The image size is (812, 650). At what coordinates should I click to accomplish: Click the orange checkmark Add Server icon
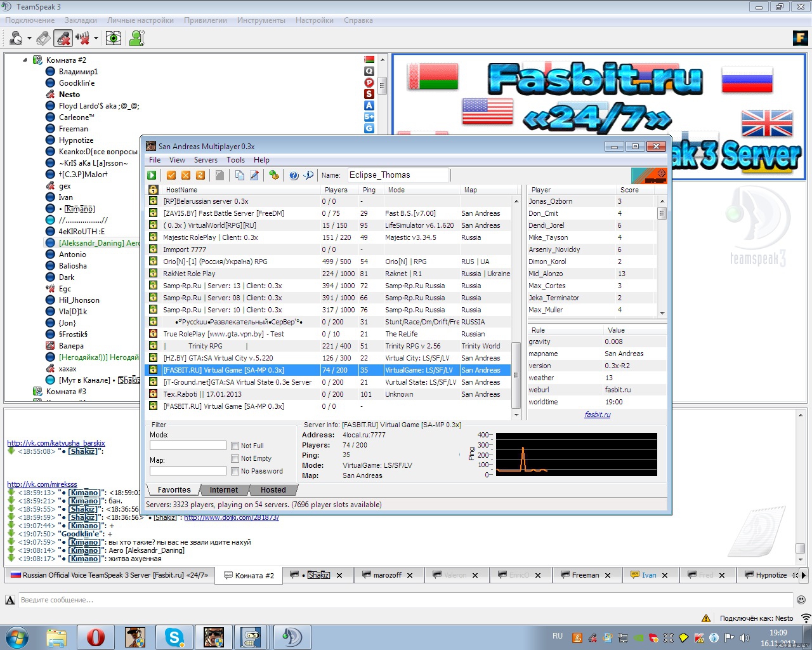171,175
